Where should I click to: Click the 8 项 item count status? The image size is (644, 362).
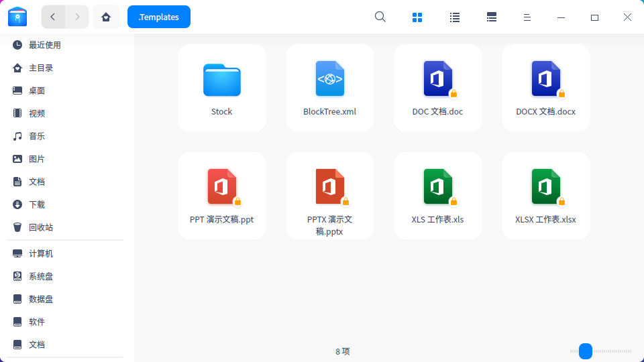point(343,351)
